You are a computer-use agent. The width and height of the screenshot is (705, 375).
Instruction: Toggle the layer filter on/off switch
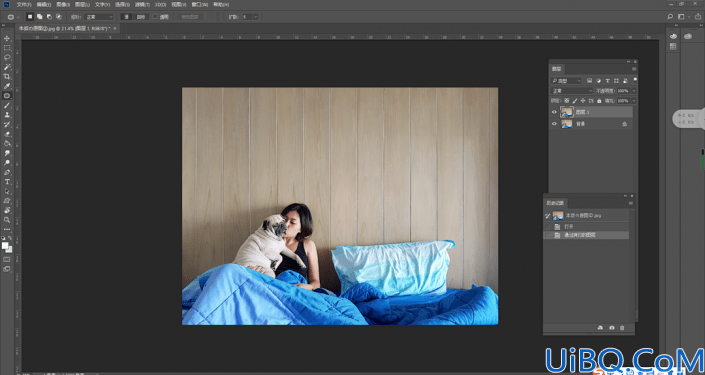pyautogui.click(x=635, y=80)
